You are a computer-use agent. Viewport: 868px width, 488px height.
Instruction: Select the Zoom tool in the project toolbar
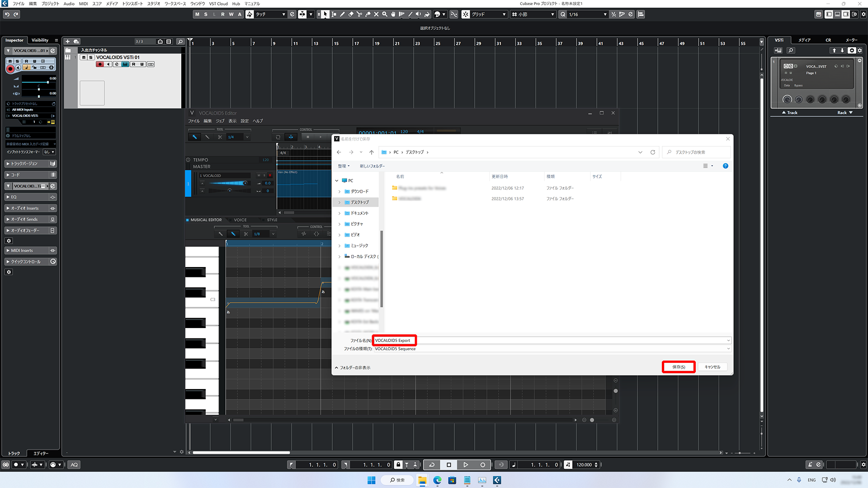tap(385, 14)
